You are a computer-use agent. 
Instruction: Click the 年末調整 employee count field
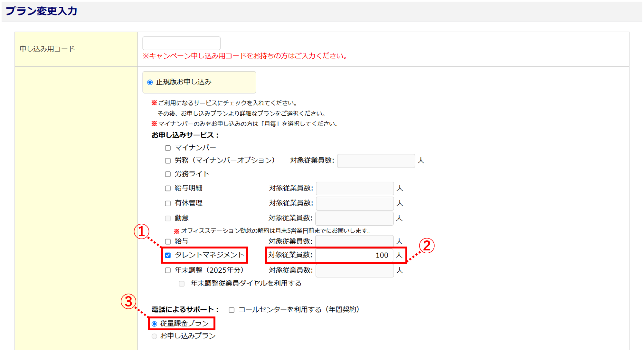pos(355,270)
